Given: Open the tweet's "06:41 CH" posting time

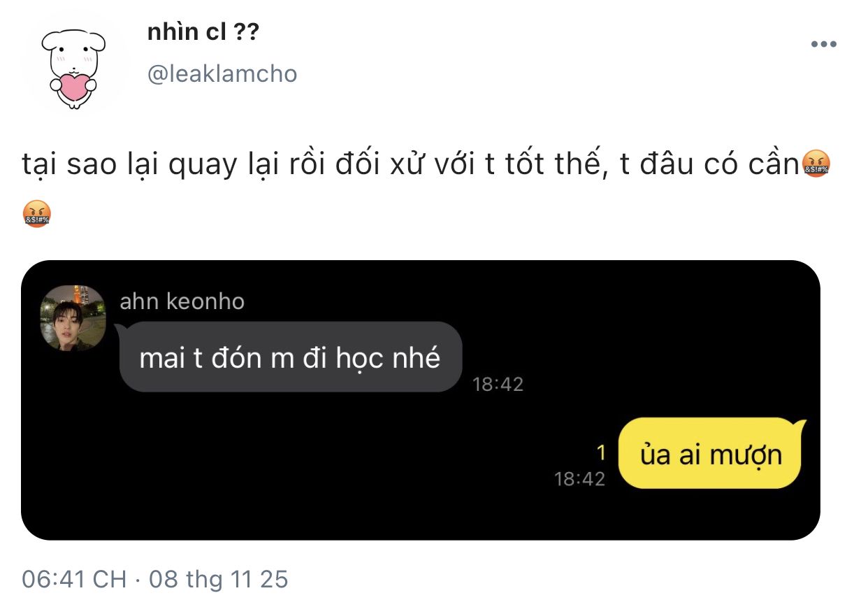Looking at the screenshot, I should (74, 579).
